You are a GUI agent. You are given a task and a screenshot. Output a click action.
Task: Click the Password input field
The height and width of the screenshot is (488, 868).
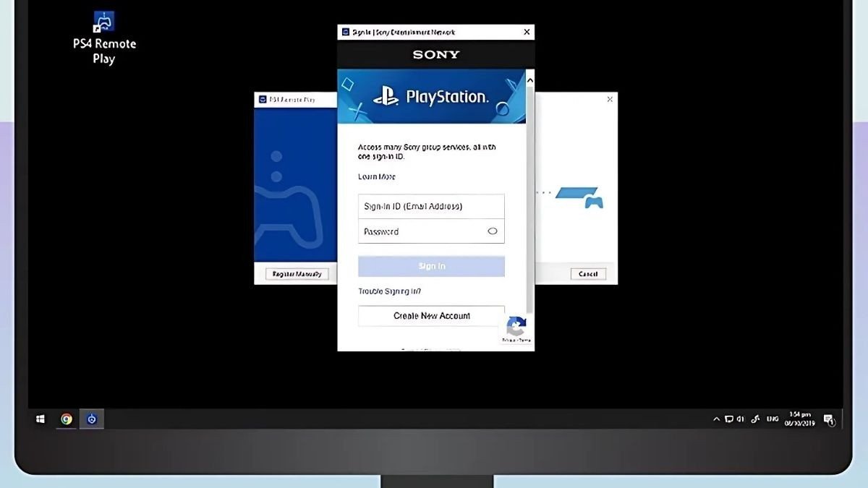click(x=431, y=231)
